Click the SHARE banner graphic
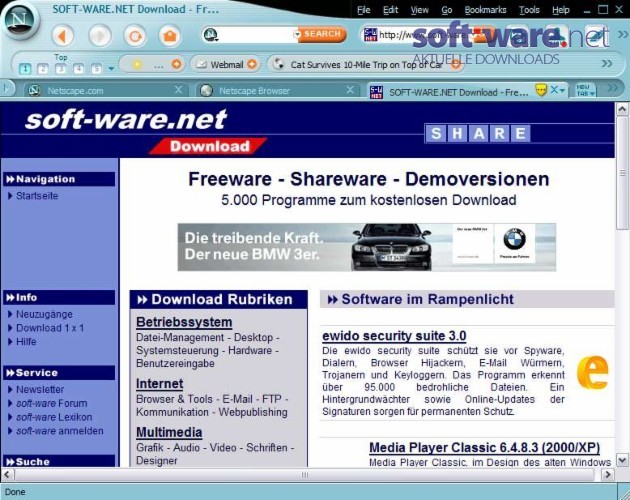 coord(477,133)
